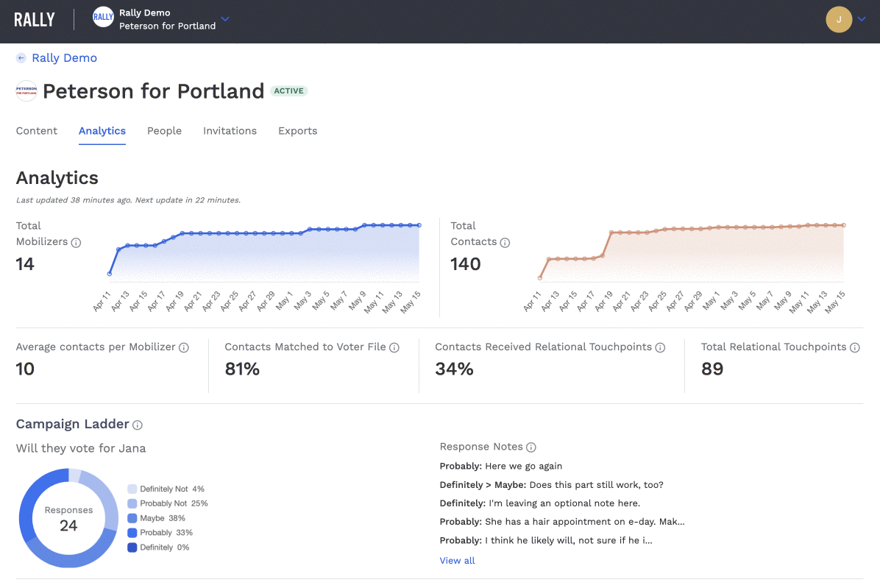The image size is (880, 588).
Task: Click the Total Mobilizers value 14
Action: (x=25, y=264)
